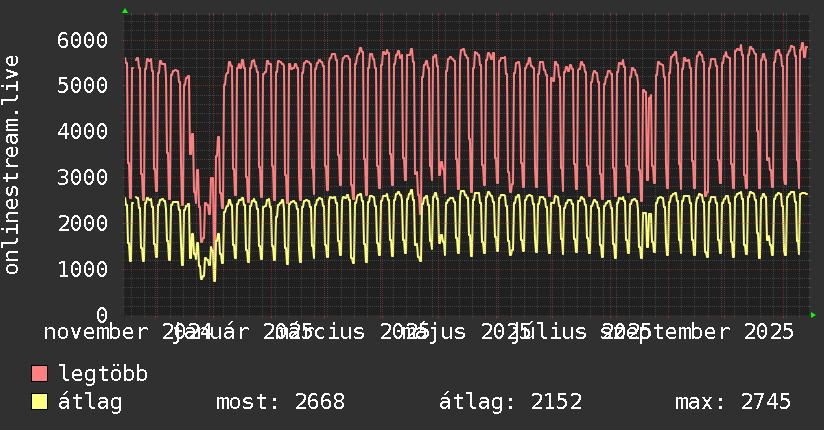The width and height of the screenshot is (824, 430).
Task: Click the vertical "onlinestream.live" axis title
Action: [x=12, y=165]
